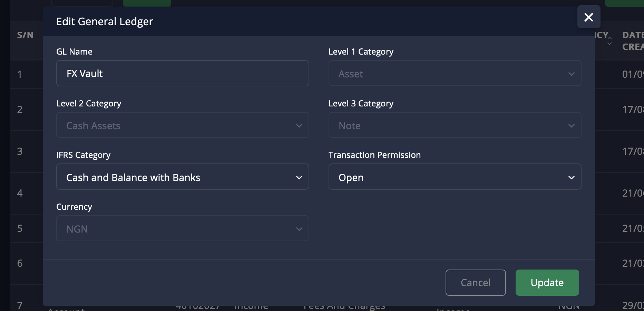Click the green Update button
644x311 pixels.
pos(547,283)
